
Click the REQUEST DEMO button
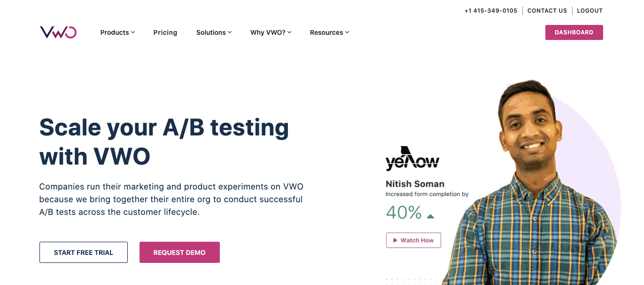179,253
